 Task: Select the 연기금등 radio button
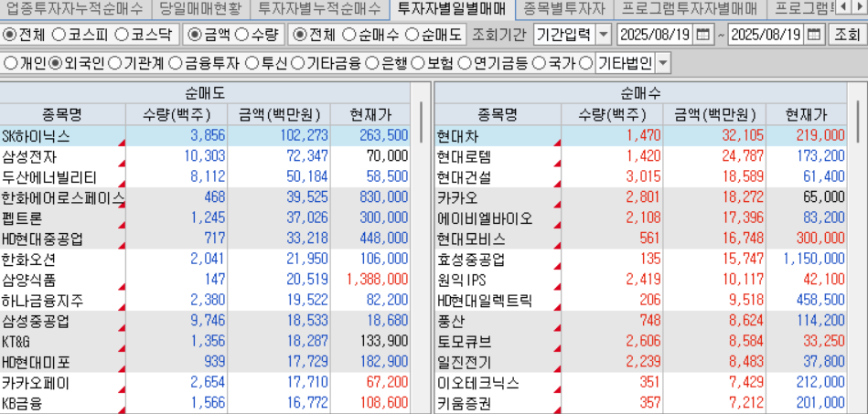tap(465, 63)
